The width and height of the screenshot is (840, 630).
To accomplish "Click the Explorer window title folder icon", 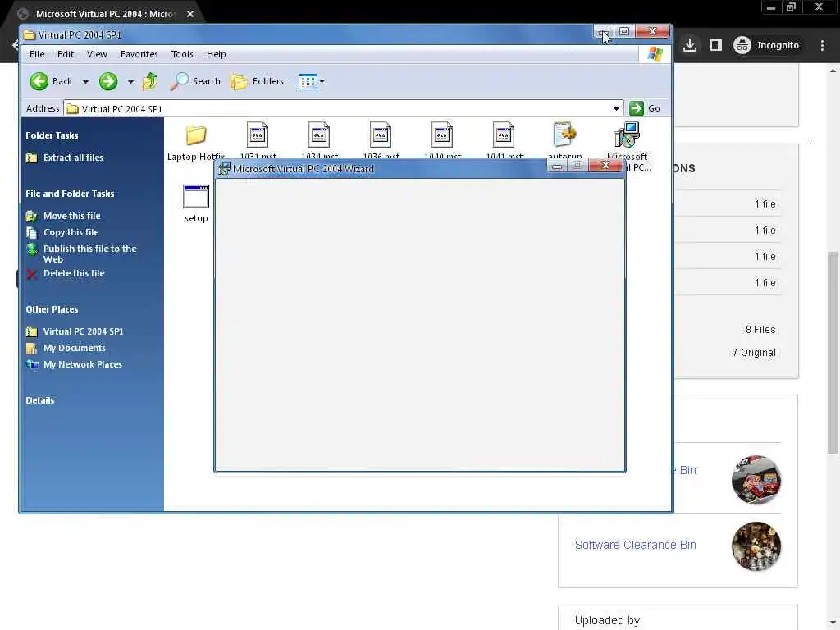I will (30, 34).
